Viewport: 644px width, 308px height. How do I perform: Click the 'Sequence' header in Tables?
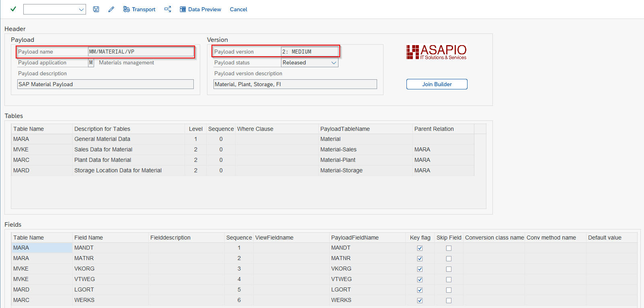coord(221,129)
